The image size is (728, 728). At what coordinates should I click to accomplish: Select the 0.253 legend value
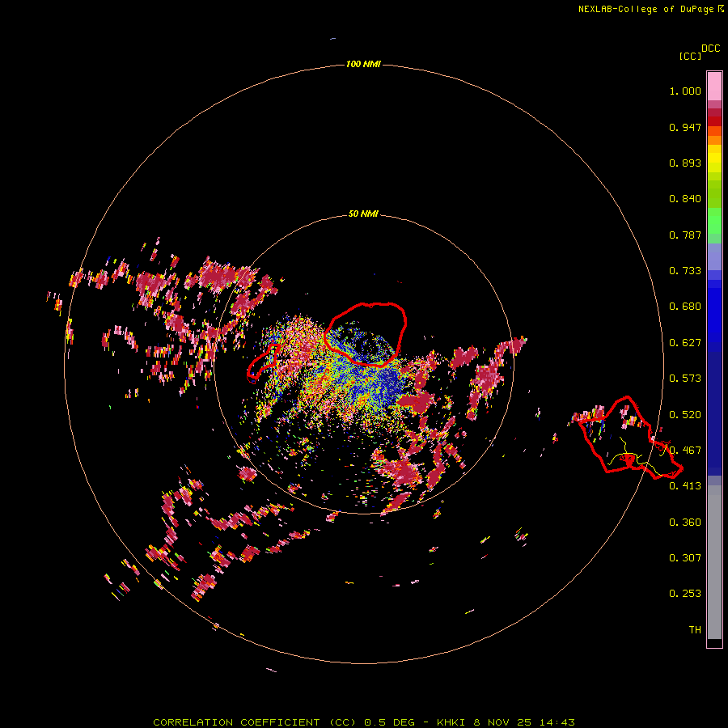click(x=685, y=594)
